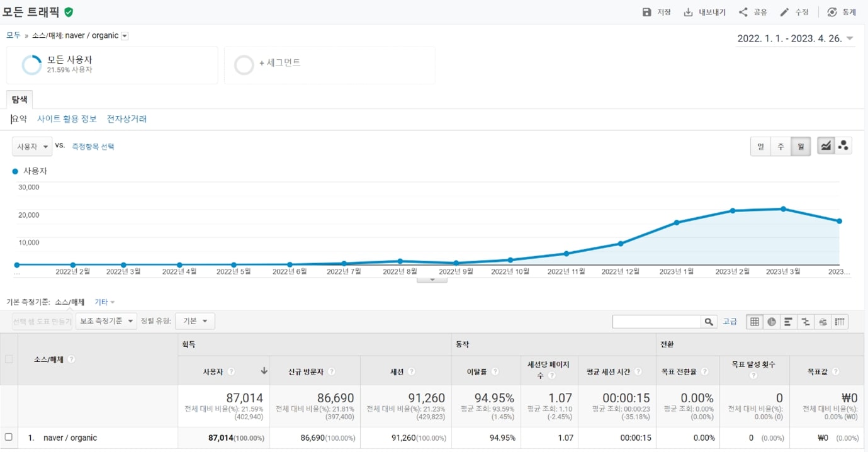Image resolution: width=868 pixels, height=452 pixels.
Task: Click the 수정 pencil edit icon
Action: click(x=784, y=12)
